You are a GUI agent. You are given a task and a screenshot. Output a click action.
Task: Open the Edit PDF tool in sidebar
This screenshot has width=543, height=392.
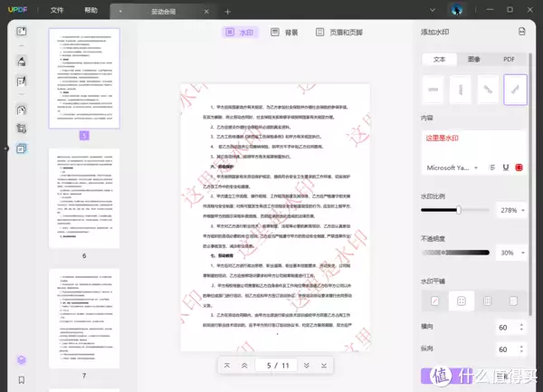22,81
